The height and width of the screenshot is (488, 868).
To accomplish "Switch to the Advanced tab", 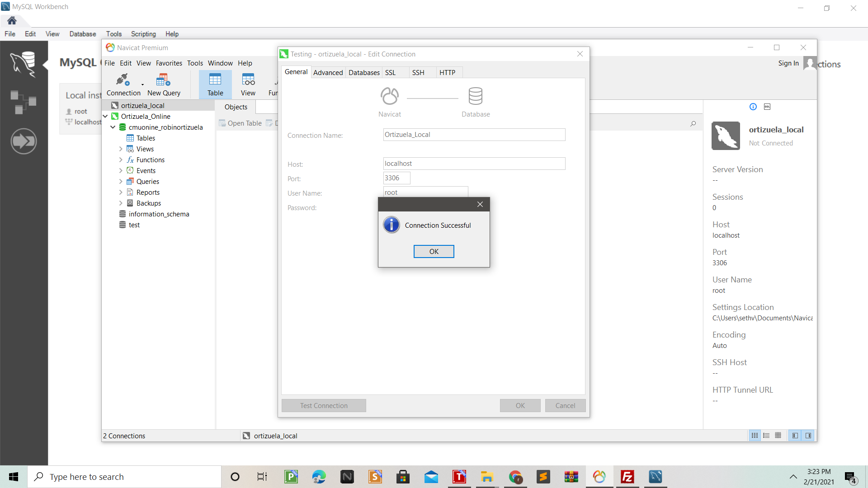I will click(x=328, y=72).
